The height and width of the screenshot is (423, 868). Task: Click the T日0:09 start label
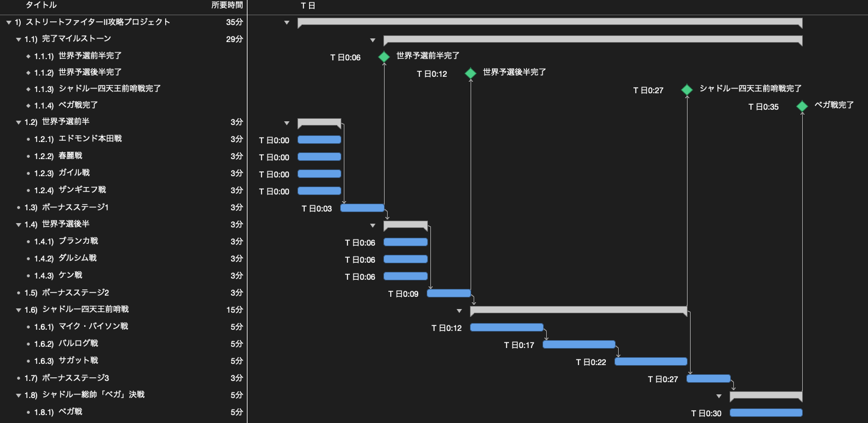pyautogui.click(x=404, y=294)
